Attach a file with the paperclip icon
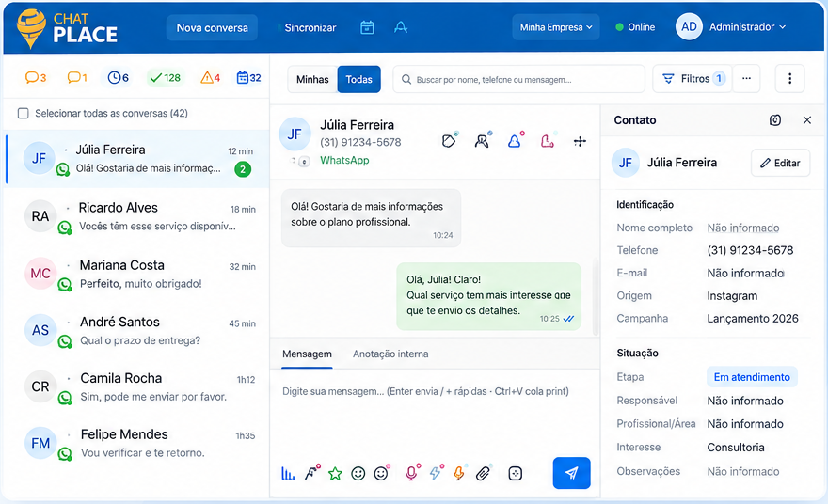 pos(483,473)
